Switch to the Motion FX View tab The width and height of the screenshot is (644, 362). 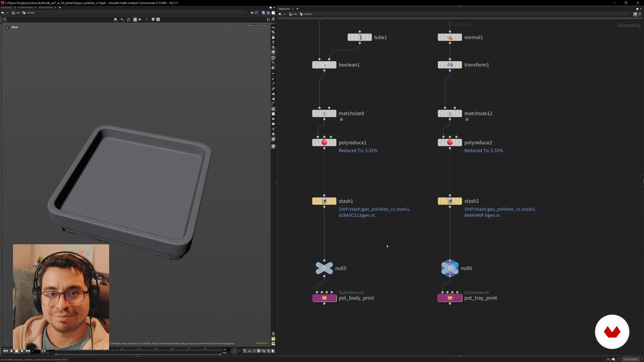[x=45, y=8]
